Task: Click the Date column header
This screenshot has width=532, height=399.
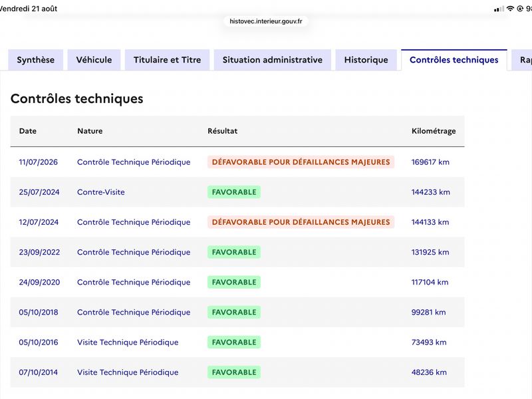Action: (x=28, y=131)
